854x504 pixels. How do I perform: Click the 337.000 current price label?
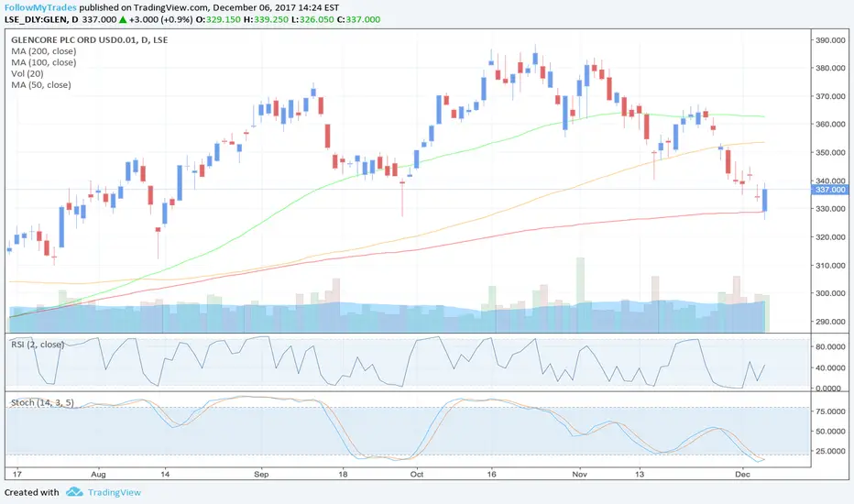click(830, 190)
